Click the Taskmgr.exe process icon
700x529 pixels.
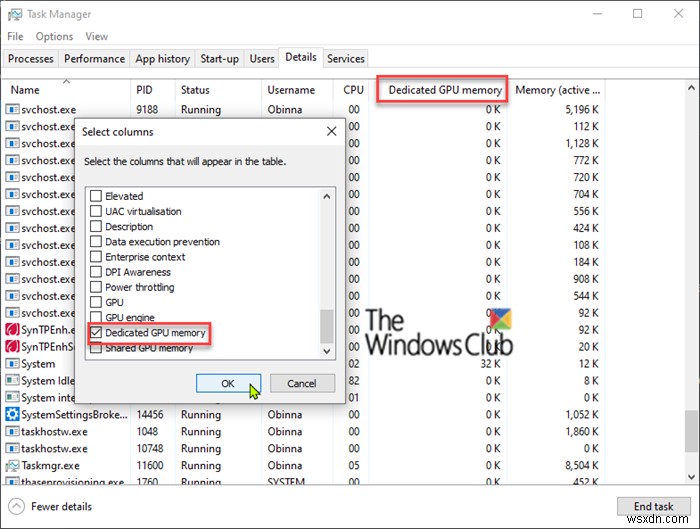12,466
